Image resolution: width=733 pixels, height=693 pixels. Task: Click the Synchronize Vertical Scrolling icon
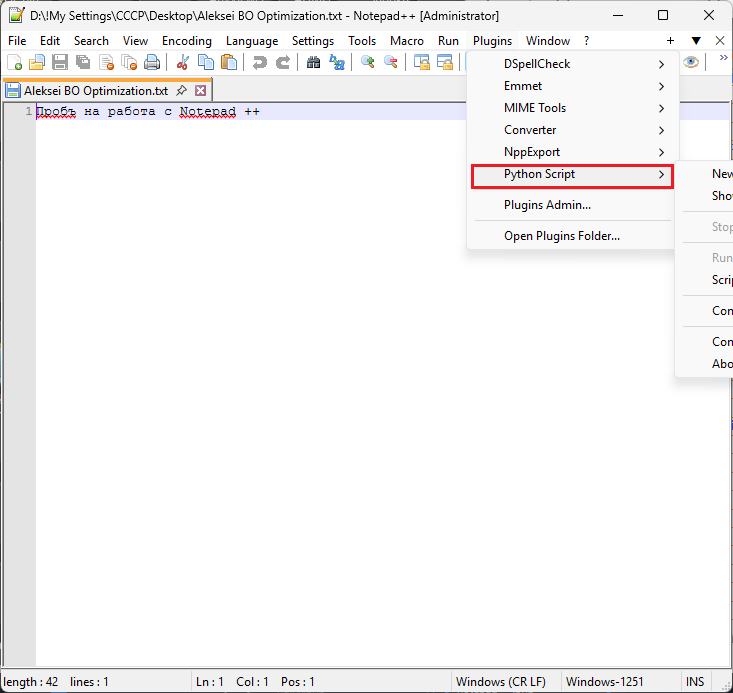click(422, 62)
